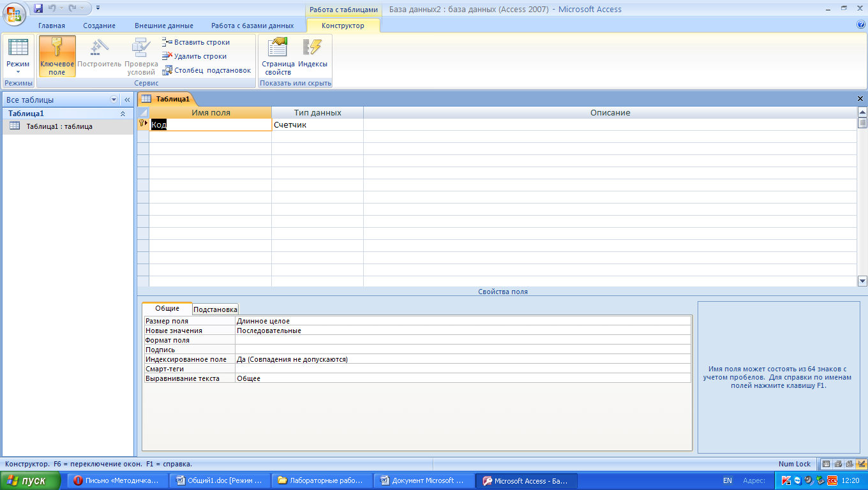The height and width of the screenshot is (490, 868).
Task: Switch to the Главная ribbon tab
Action: [52, 26]
